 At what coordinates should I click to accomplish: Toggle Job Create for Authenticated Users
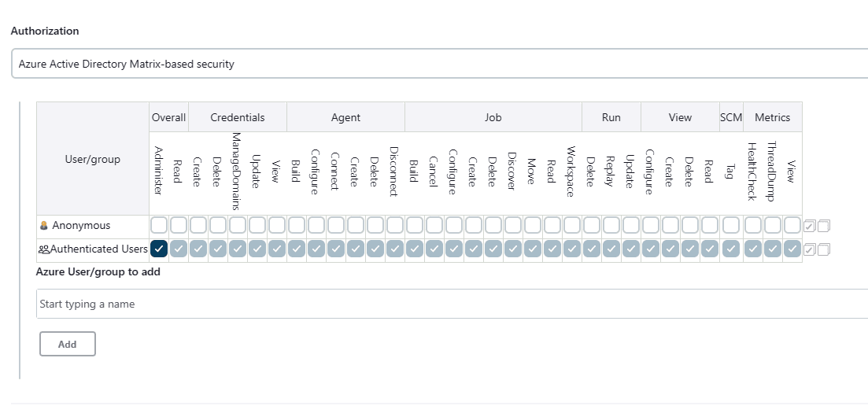pyautogui.click(x=473, y=249)
